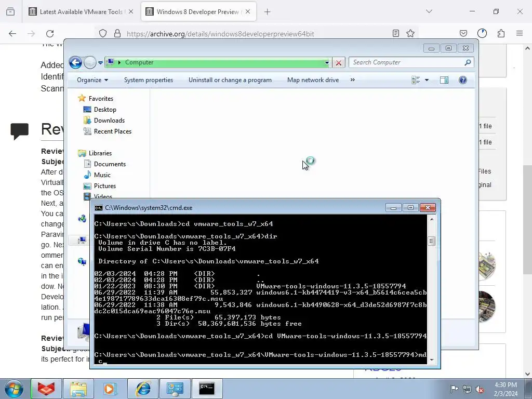Screen dimensions: 532x399
Task: Click the network tray icon
Action: point(467,389)
